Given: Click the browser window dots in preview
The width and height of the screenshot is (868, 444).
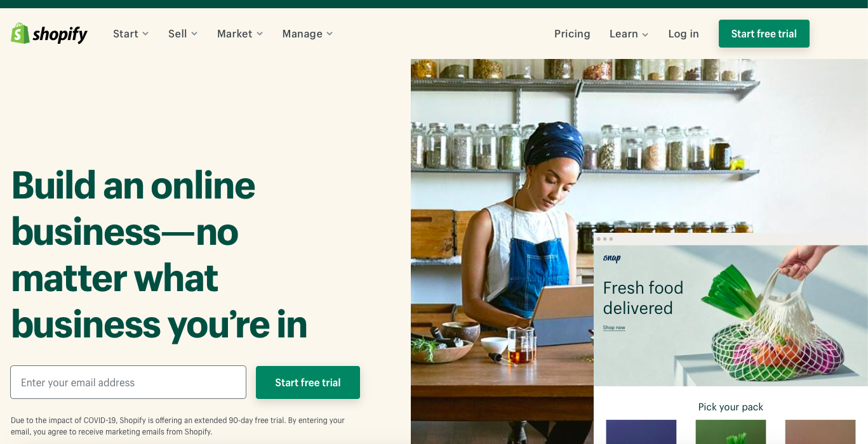Looking at the screenshot, I should (x=604, y=239).
